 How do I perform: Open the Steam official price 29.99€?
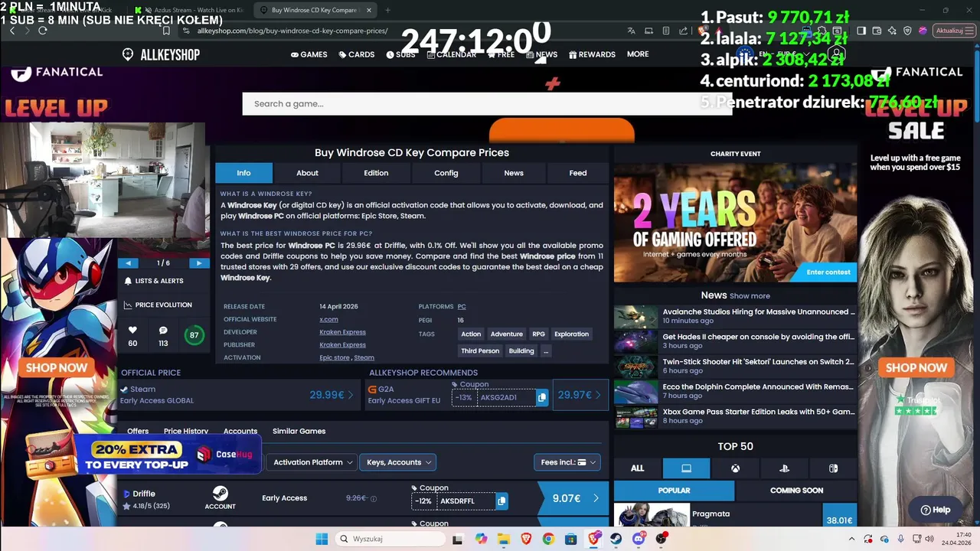332,395
